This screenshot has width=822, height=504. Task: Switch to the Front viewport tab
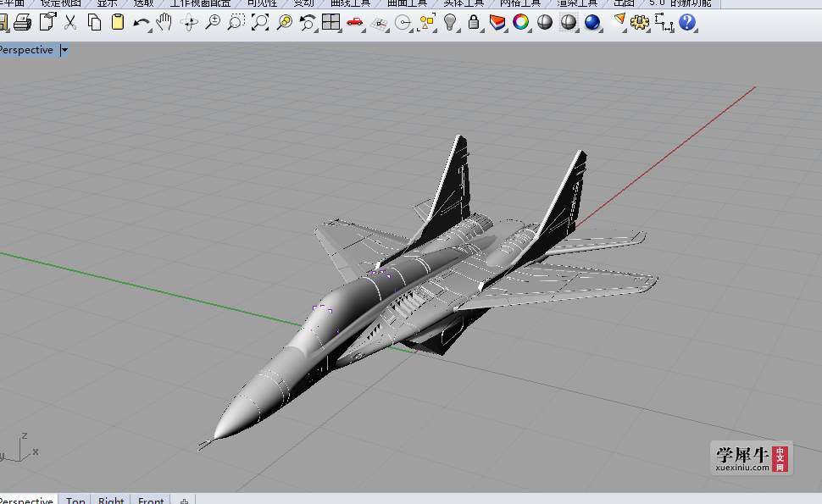click(x=151, y=501)
